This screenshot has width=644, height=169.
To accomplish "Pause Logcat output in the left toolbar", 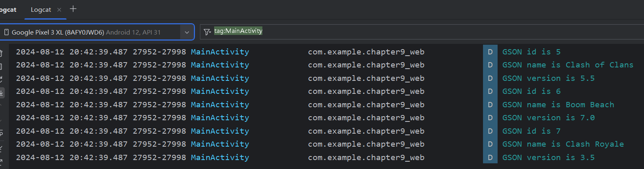I will [1, 66].
